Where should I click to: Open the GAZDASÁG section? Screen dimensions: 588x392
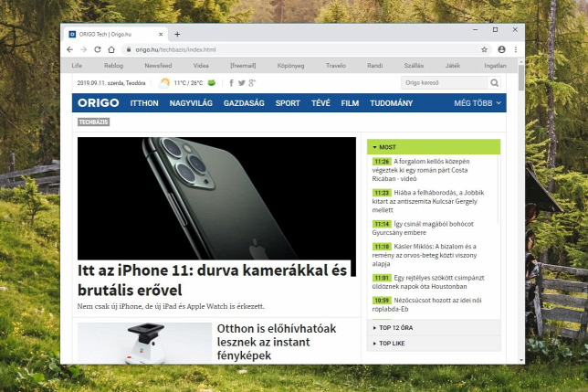pos(244,103)
